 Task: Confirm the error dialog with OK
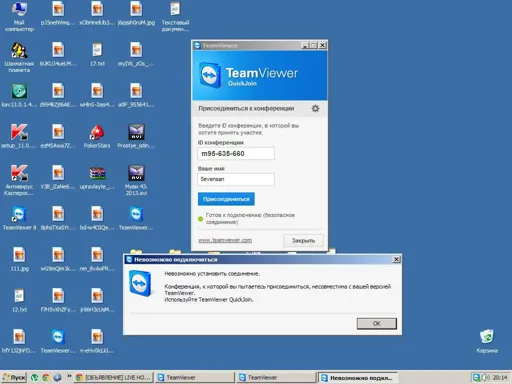click(x=377, y=323)
